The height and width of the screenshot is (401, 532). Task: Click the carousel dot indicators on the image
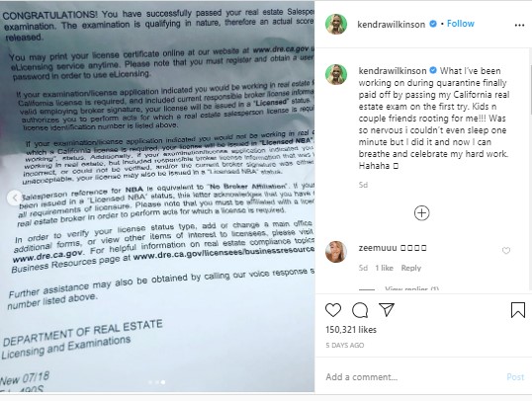157,382
